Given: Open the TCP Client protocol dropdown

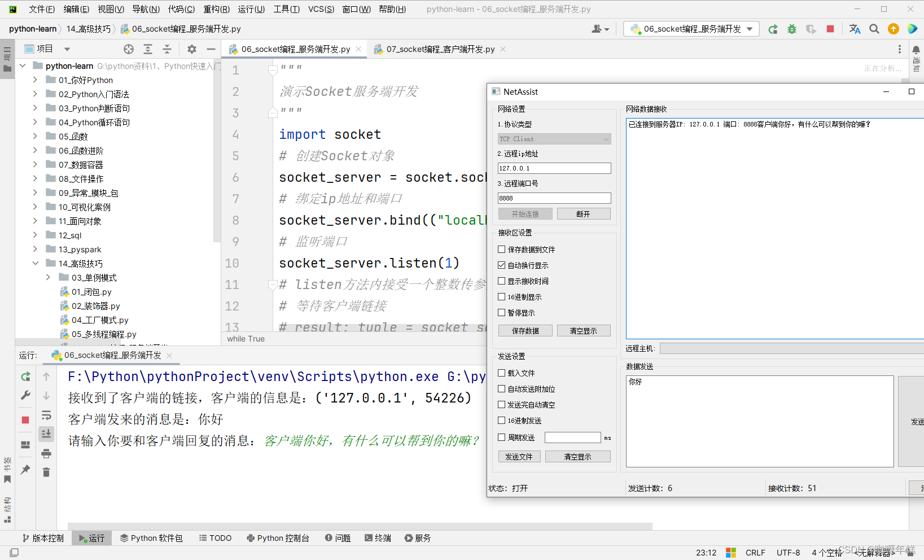Looking at the screenshot, I should [x=554, y=139].
